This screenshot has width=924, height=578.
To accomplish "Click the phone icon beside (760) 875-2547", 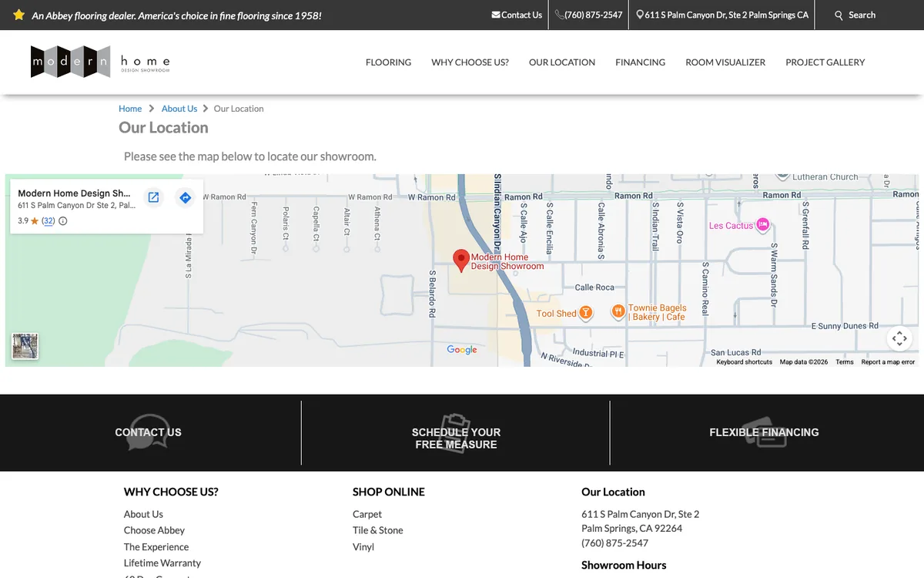I will click(559, 15).
